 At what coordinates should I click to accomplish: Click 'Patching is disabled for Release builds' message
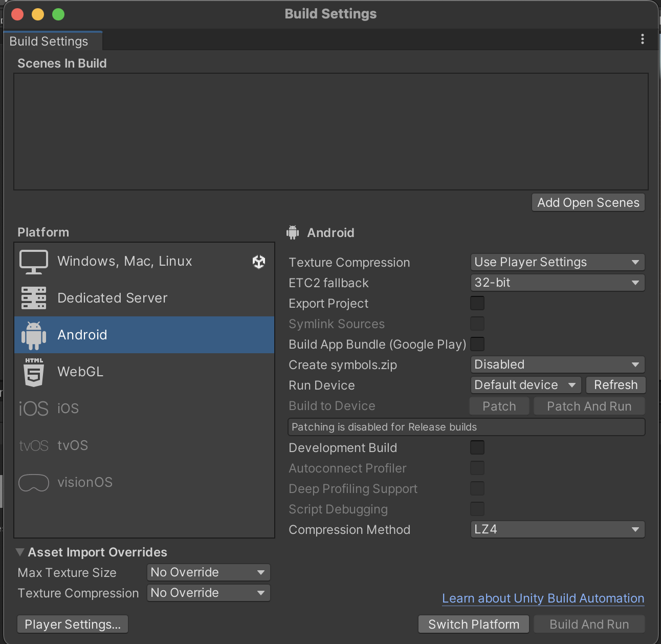467,427
